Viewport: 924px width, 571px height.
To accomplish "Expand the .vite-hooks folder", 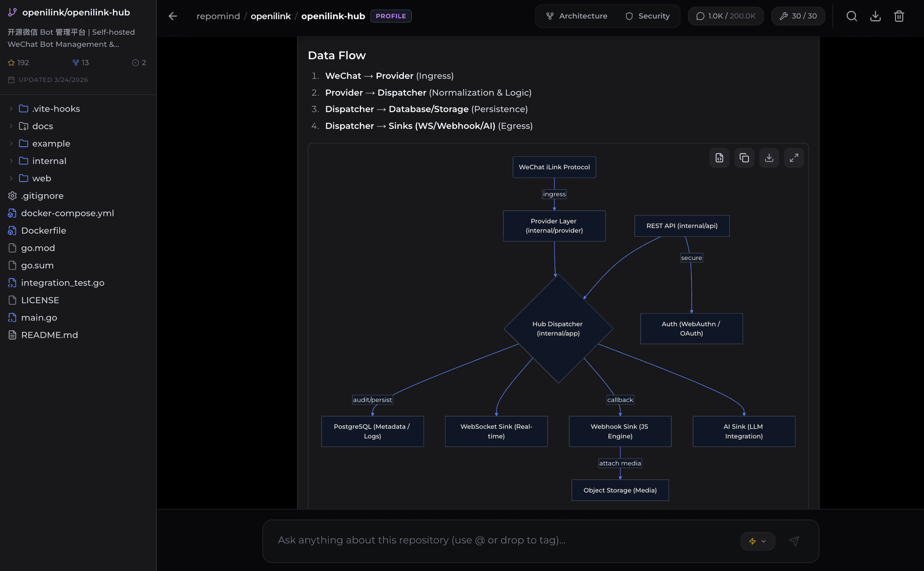I will 12,109.
